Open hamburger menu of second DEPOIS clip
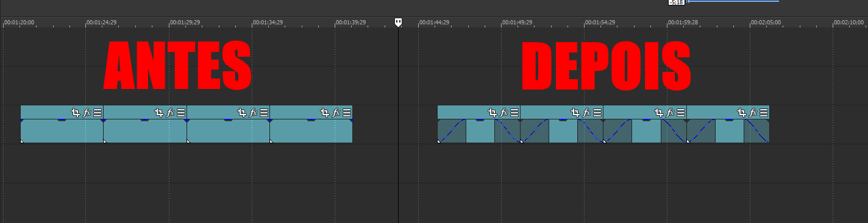This screenshot has width=868, height=223. 597,113
